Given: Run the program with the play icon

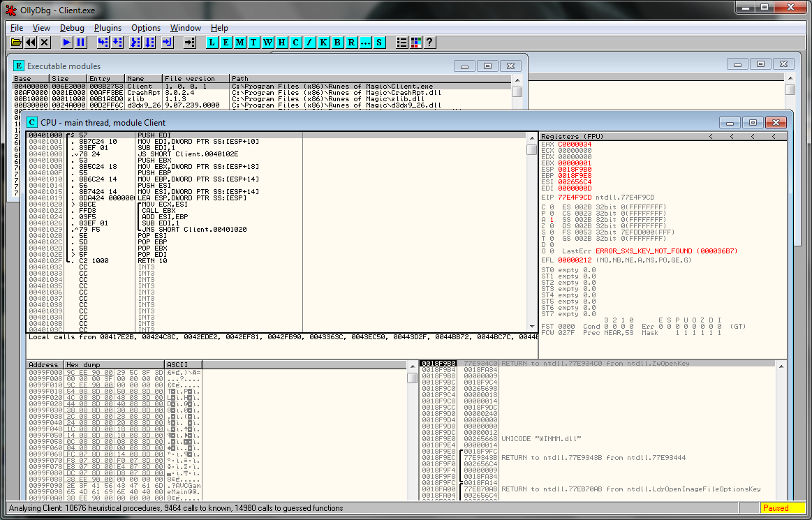Looking at the screenshot, I should (x=67, y=43).
